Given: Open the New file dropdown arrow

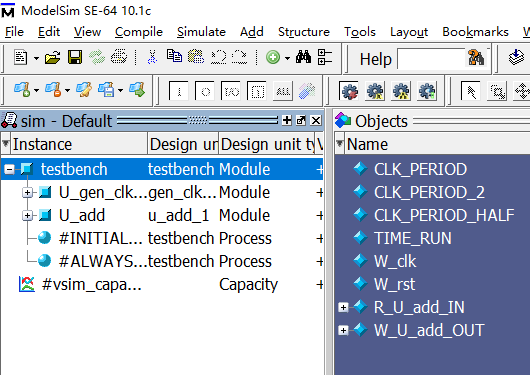Looking at the screenshot, I should coord(36,58).
